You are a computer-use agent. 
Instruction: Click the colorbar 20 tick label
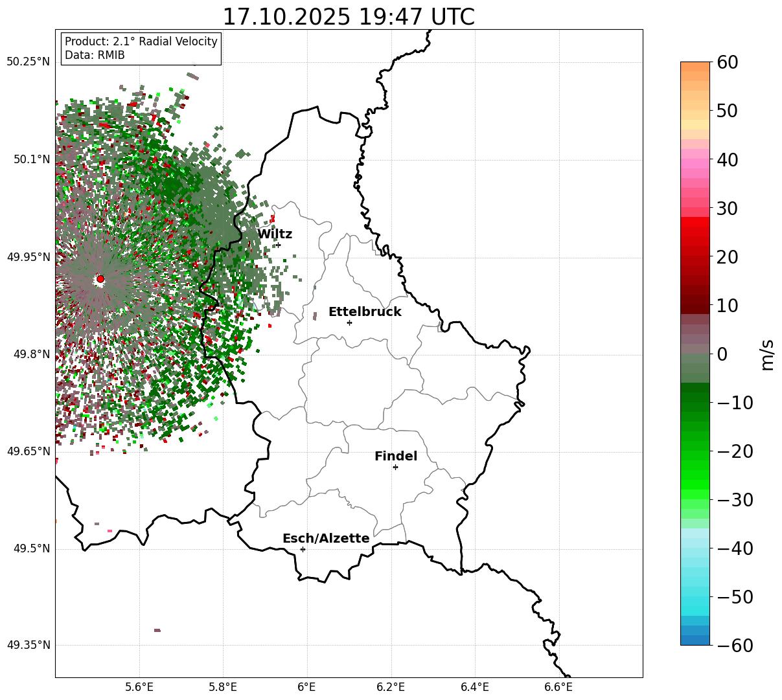tap(727, 256)
